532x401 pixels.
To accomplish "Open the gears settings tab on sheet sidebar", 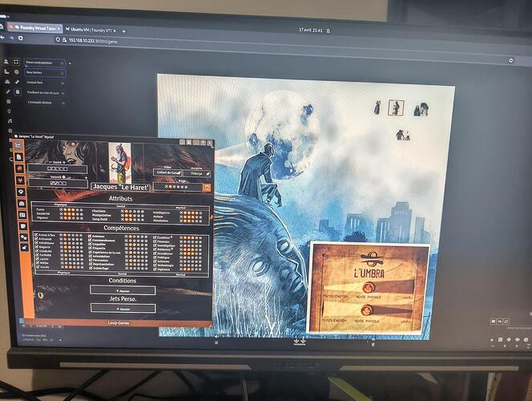I will (24, 237).
